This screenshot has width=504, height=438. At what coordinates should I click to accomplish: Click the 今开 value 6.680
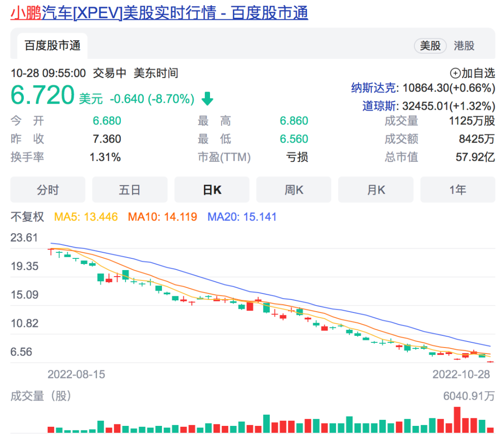(x=107, y=121)
